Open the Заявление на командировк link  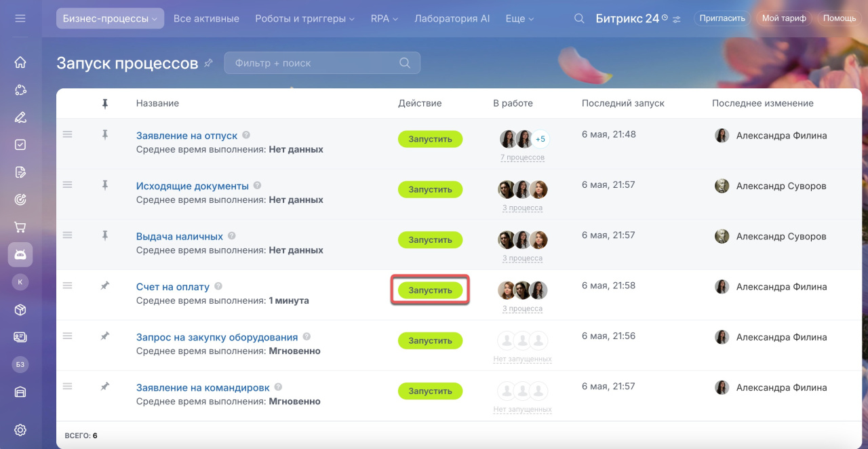(x=203, y=388)
